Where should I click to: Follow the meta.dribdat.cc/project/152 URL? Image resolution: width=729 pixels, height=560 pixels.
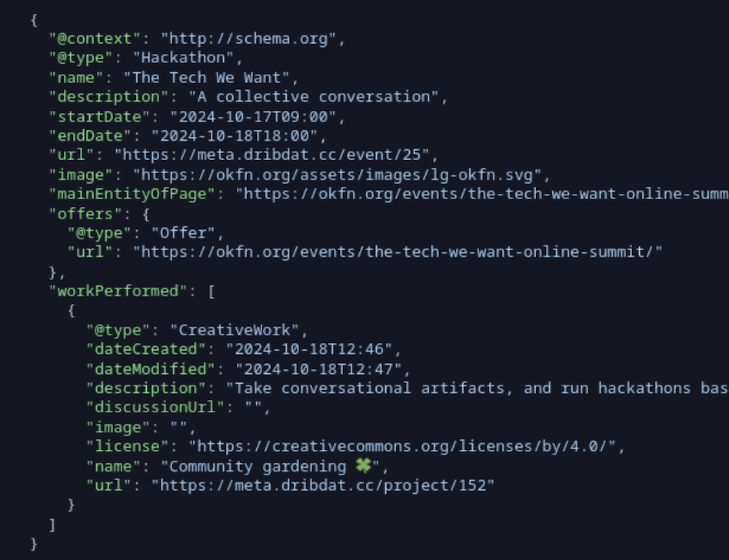tap(323, 485)
